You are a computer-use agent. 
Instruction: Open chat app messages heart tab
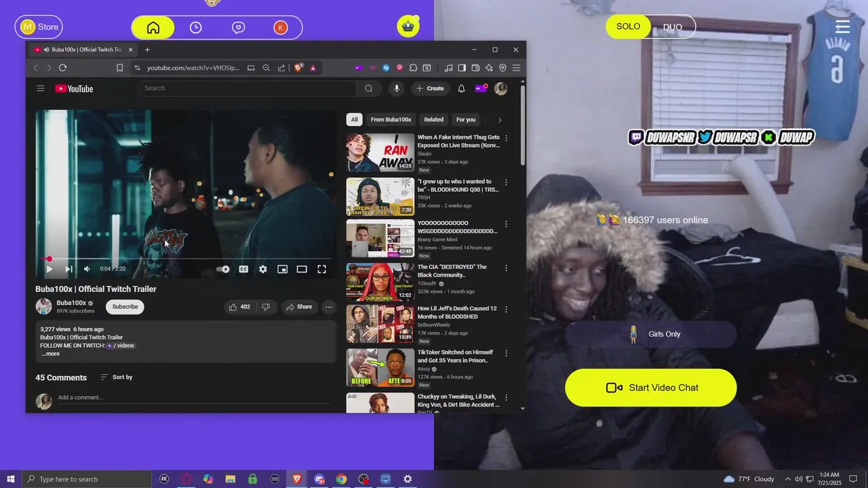(x=238, y=28)
